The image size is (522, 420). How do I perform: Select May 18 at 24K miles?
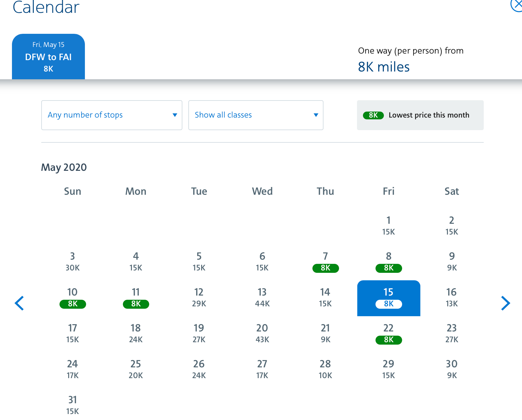click(136, 334)
